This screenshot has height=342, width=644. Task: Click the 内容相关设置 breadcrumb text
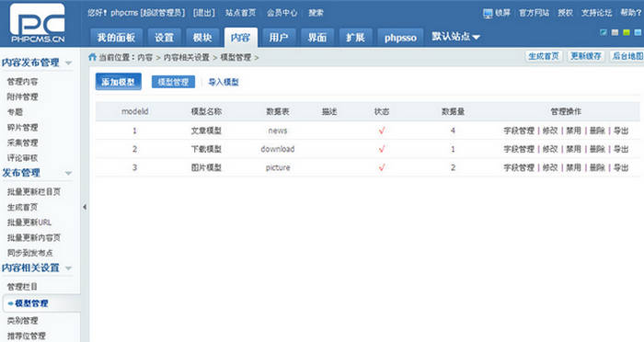[187, 58]
